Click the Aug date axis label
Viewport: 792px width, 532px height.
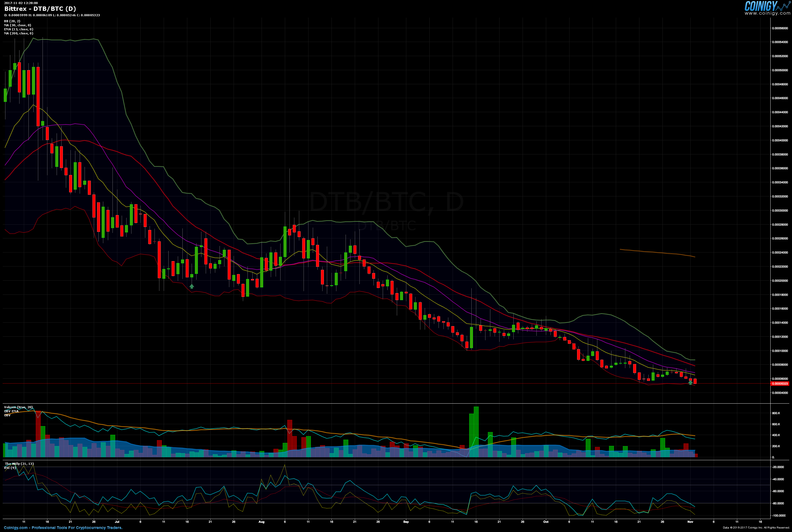tap(261, 522)
